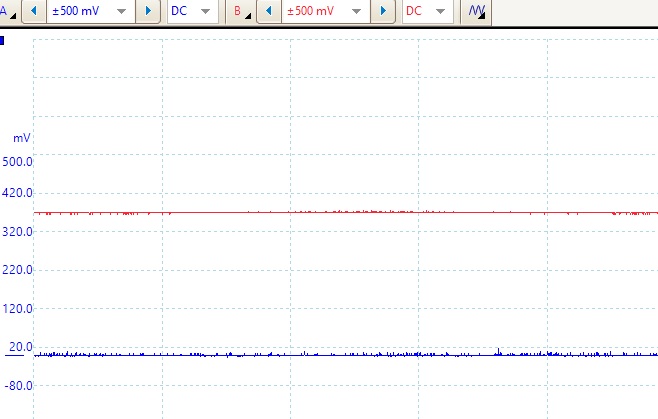Click the -80.0 axis value
This screenshot has width=658, height=419.
pyautogui.click(x=18, y=385)
